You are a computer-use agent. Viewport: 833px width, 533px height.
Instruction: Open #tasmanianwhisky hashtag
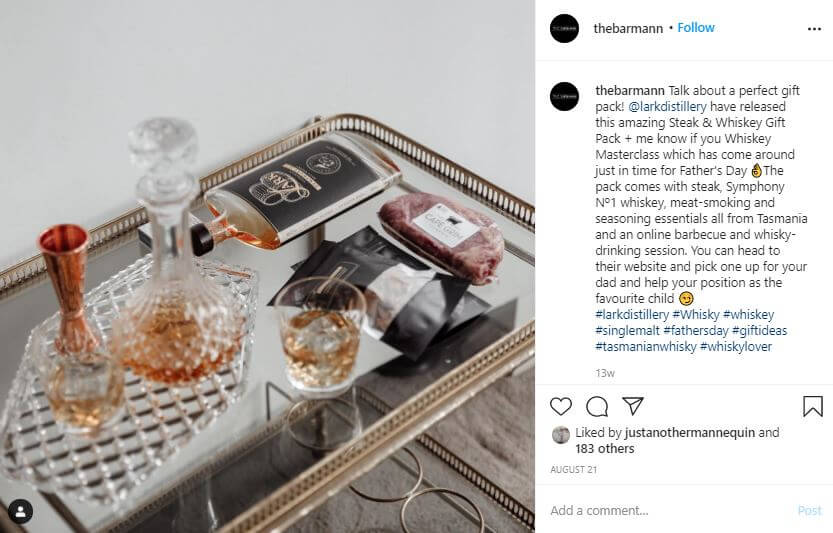(645, 346)
